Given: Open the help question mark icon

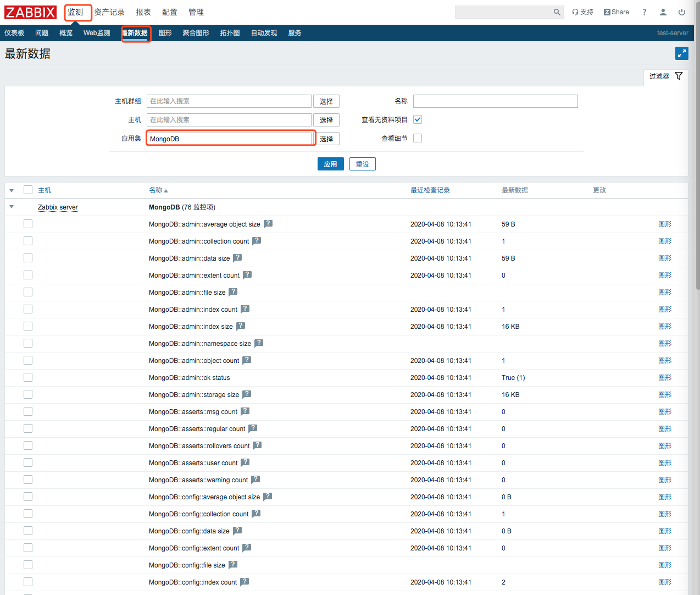Looking at the screenshot, I should pos(644,12).
